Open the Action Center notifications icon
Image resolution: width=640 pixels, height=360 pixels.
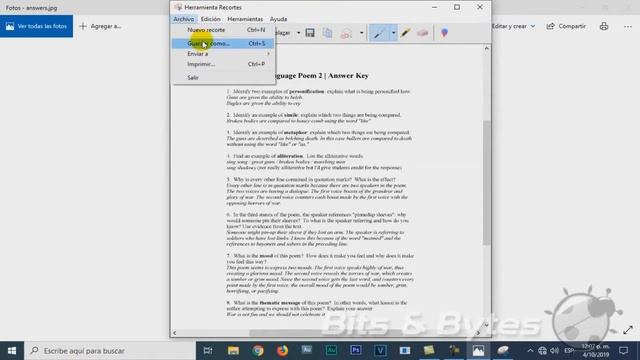[623, 351]
